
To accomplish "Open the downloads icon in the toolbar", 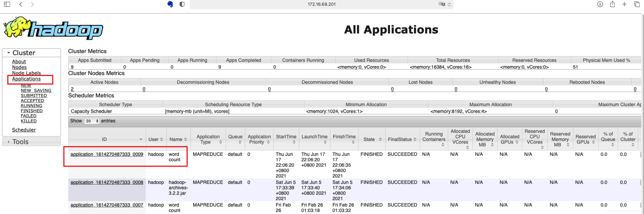I will [600, 4].
